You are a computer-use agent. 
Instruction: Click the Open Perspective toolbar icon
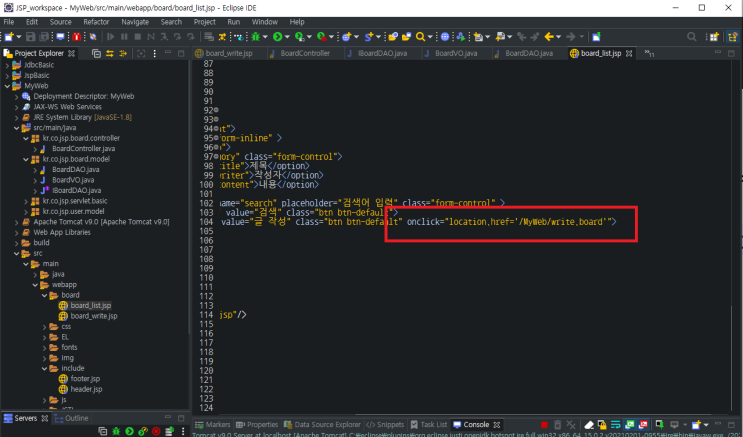coord(714,36)
